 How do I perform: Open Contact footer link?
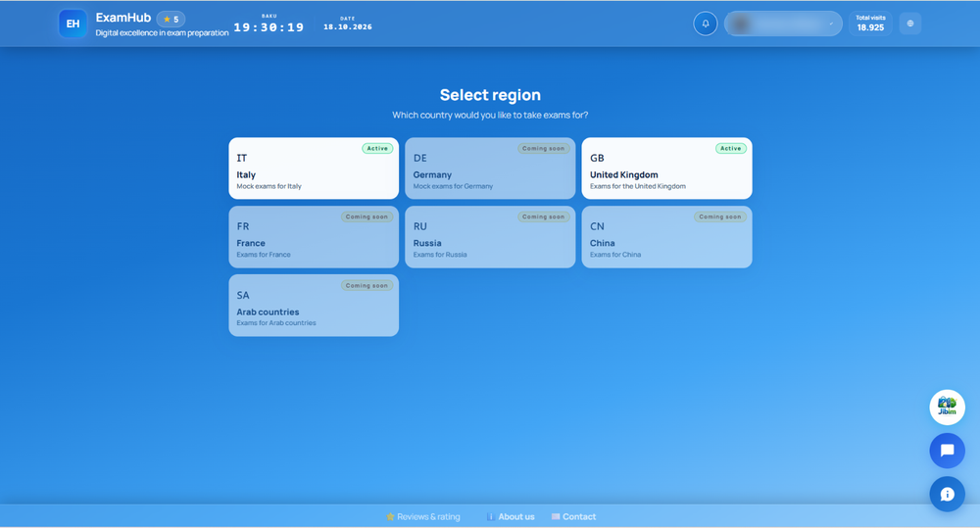[x=573, y=517]
